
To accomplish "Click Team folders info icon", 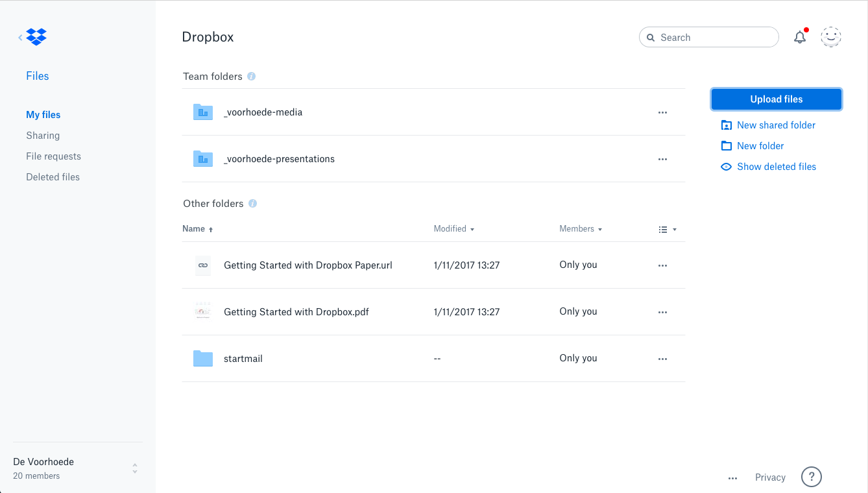I will [x=252, y=77].
